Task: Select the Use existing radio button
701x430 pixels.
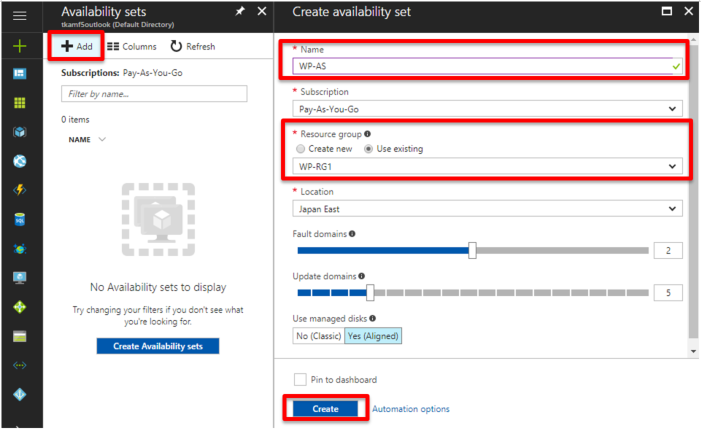Action: [x=368, y=149]
